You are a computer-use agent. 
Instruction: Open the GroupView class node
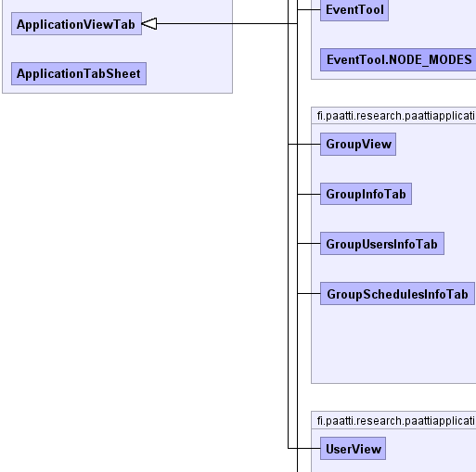[358, 145]
